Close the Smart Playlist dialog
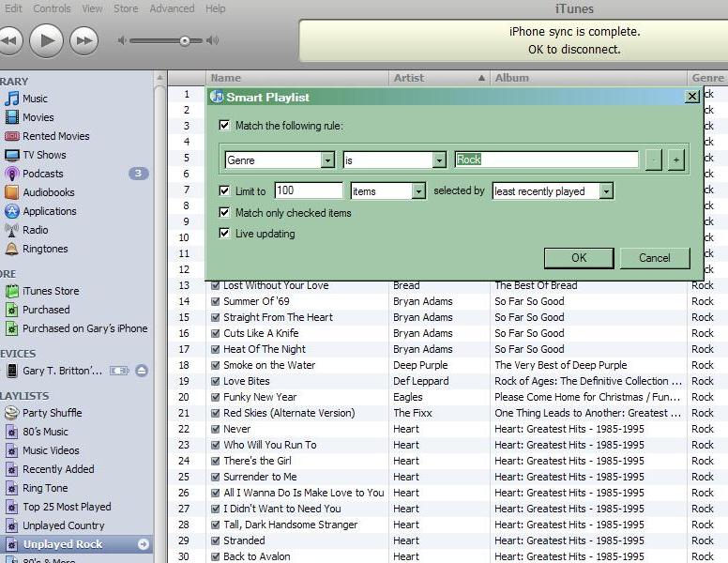 pos(692,96)
